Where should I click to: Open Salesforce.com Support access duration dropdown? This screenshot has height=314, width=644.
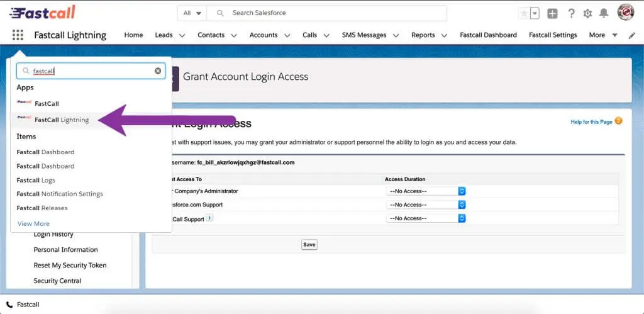click(426, 205)
